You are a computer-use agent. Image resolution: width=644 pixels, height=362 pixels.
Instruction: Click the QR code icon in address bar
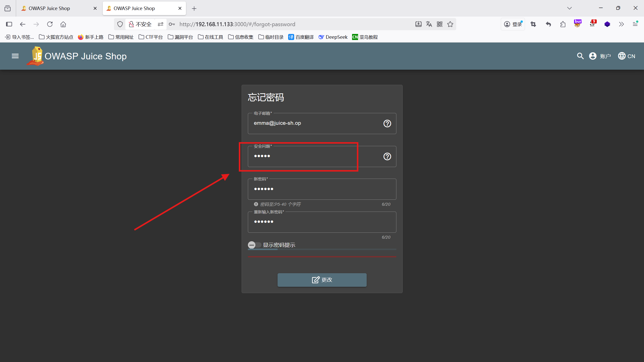[x=439, y=24]
